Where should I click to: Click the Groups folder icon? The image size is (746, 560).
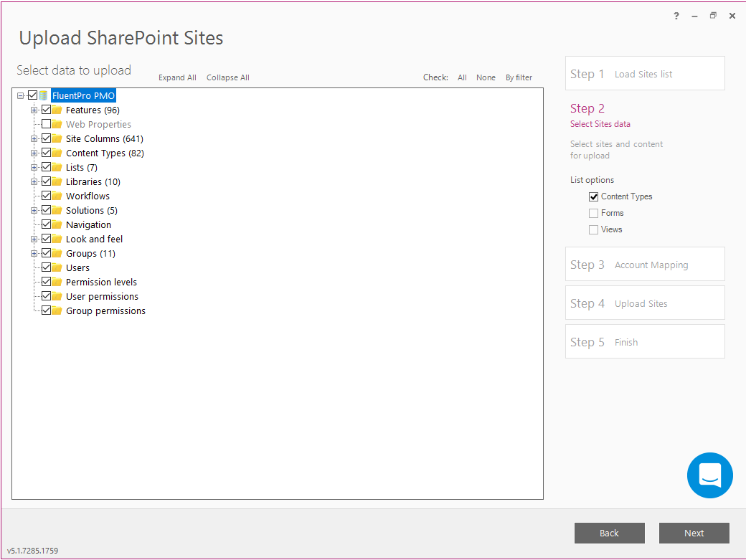57,253
